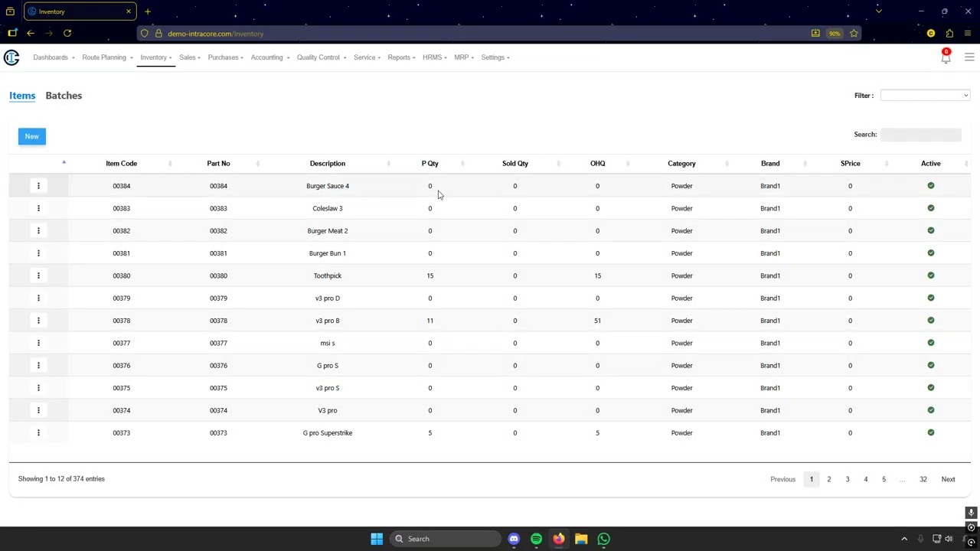The image size is (980, 551).
Task: Switch to the Batches tab
Action: (x=64, y=96)
